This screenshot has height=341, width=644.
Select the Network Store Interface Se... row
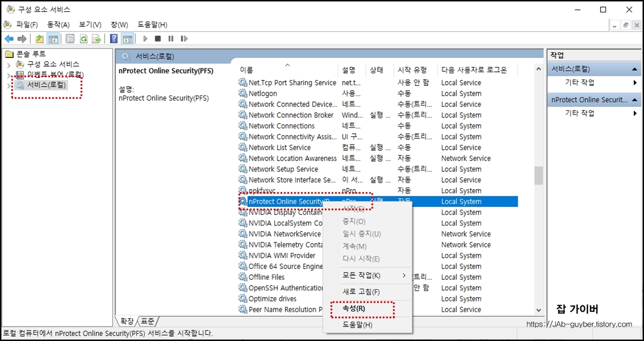click(378, 180)
